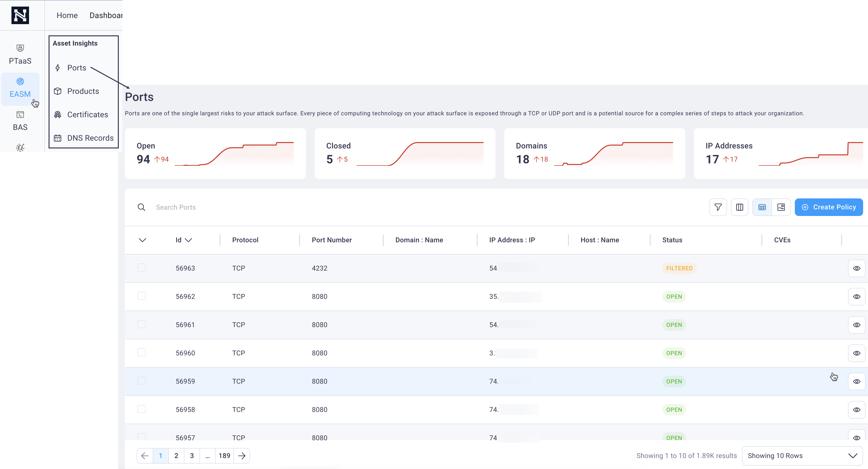The height and width of the screenshot is (469, 868).
Task: Click the Products box icon
Action: point(58,91)
